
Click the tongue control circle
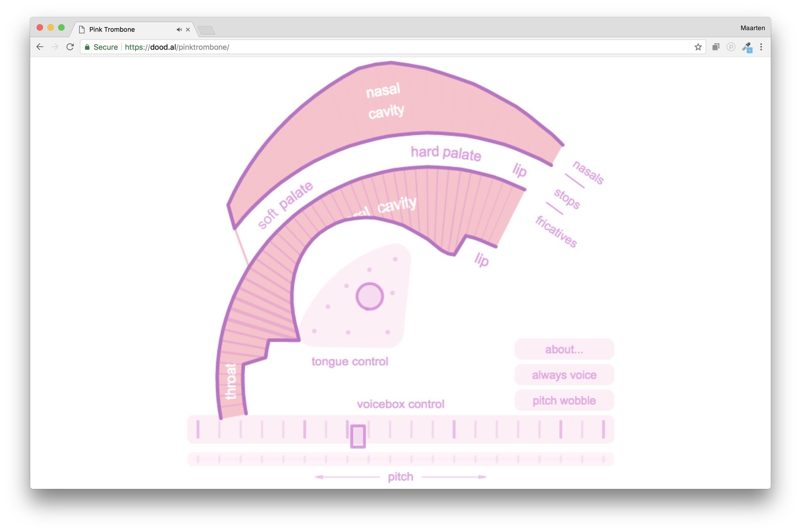(x=370, y=296)
